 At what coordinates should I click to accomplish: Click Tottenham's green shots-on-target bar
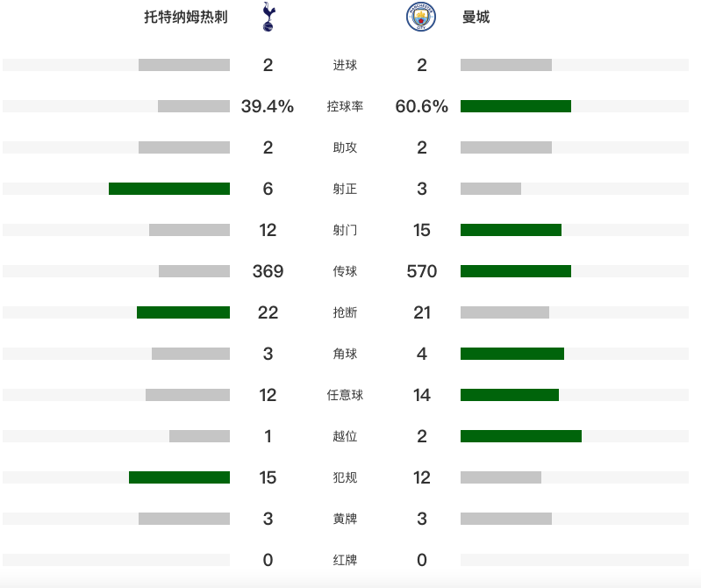pos(169,189)
